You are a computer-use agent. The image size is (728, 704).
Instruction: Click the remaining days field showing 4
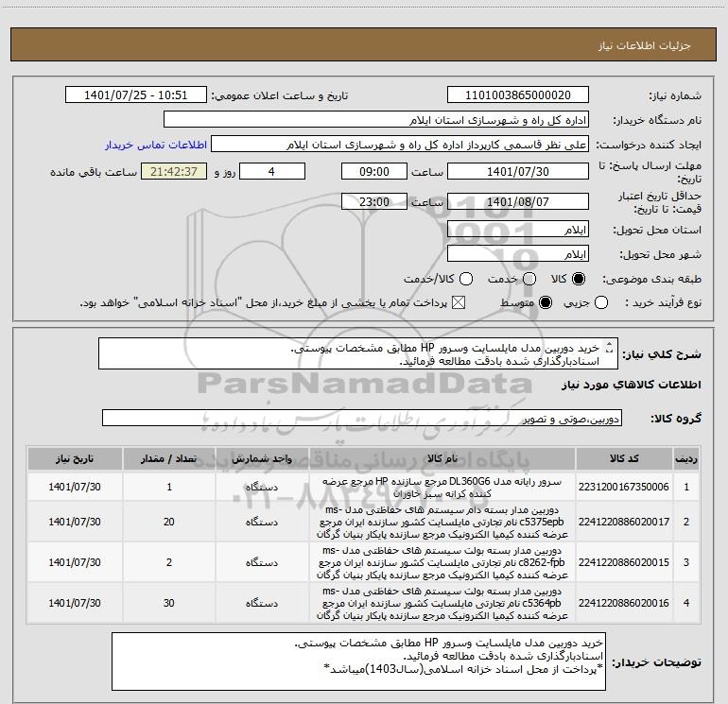click(x=272, y=171)
